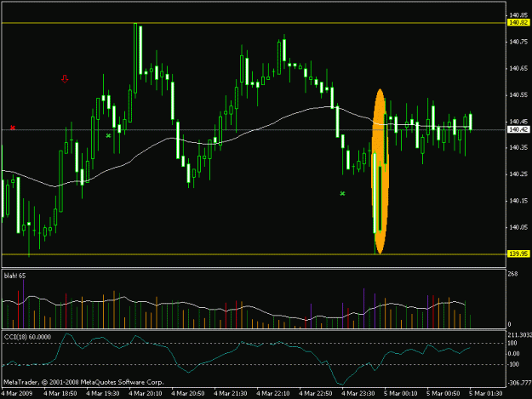Click the yellow 139.95 price label
This screenshot has width=532, height=399.
point(518,254)
